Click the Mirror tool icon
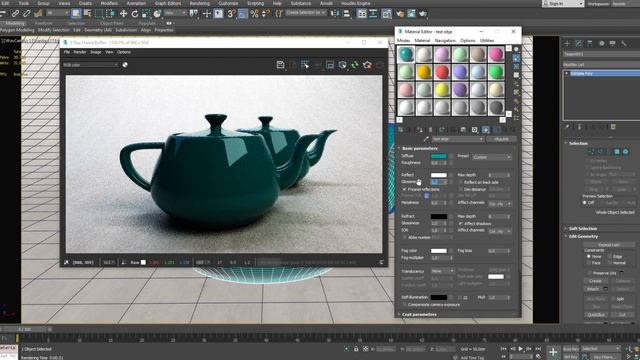 tap(335, 14)
